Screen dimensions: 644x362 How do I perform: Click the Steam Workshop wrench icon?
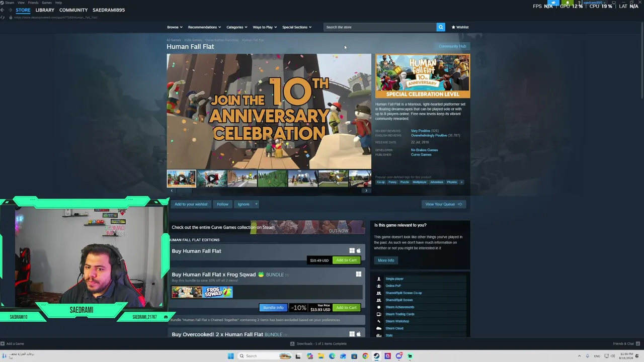(x=379, y=321)
